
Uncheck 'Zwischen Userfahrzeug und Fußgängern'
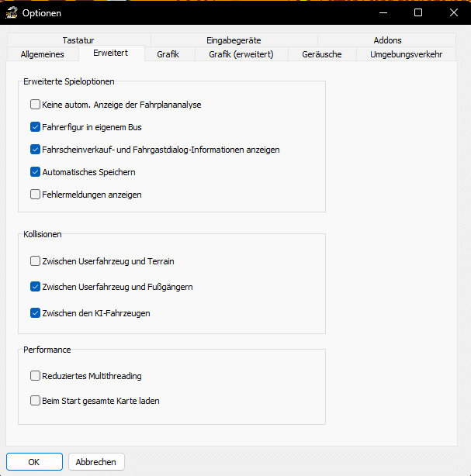tap(35, 287)
